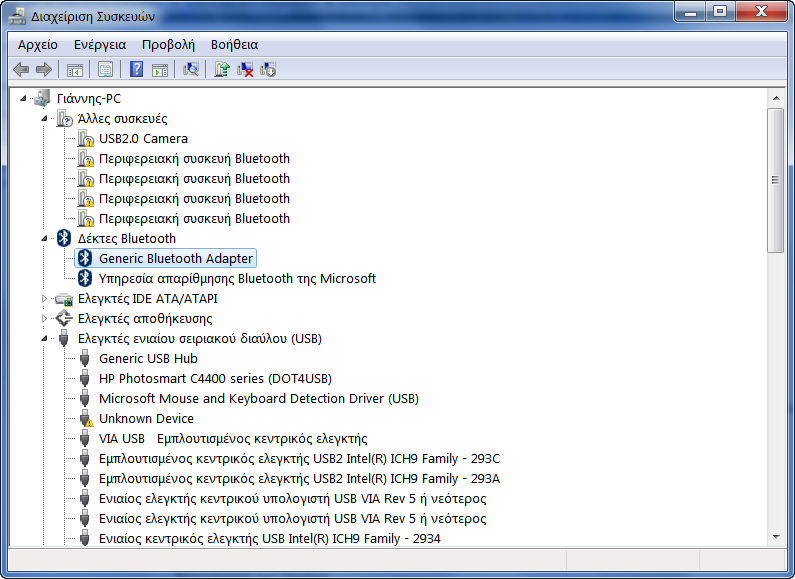The height and width of the screenshot is (579, 795).
Task: Click the USB icon beside VIA USB Εμπλουτισμένος κεντρικός ελεγκτής
Action: [x=85, y=439]
